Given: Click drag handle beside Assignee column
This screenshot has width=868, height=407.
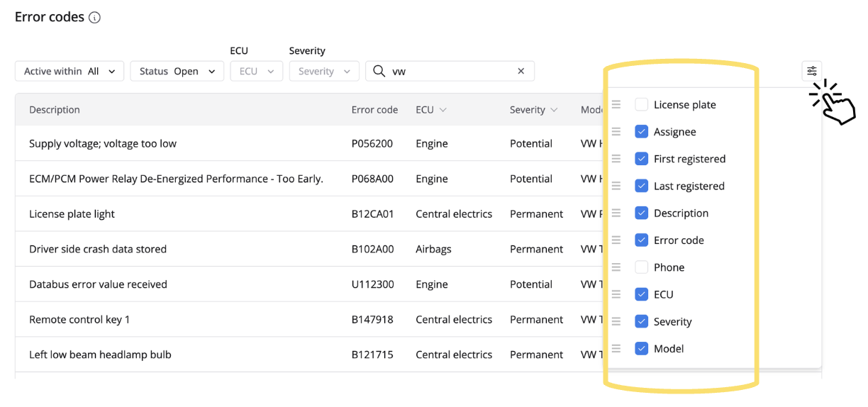Looking at the screenshot, I should tap(616, 132).
